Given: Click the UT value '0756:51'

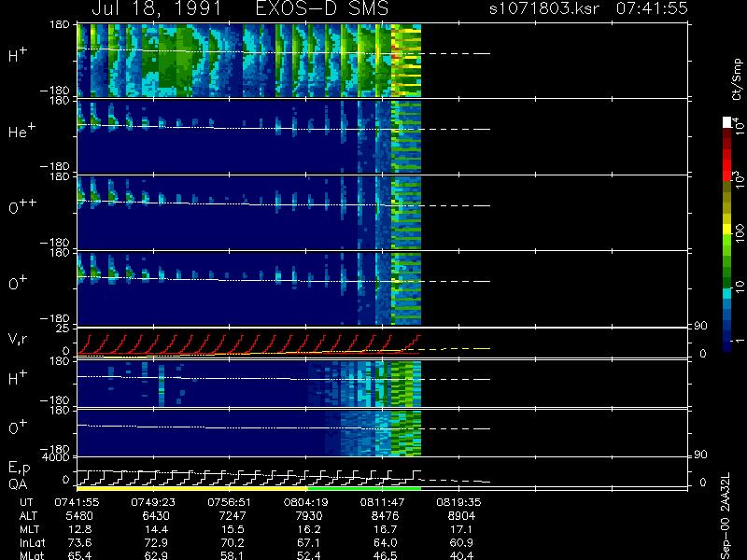Looking at the screenshot, I should (230, 502).
